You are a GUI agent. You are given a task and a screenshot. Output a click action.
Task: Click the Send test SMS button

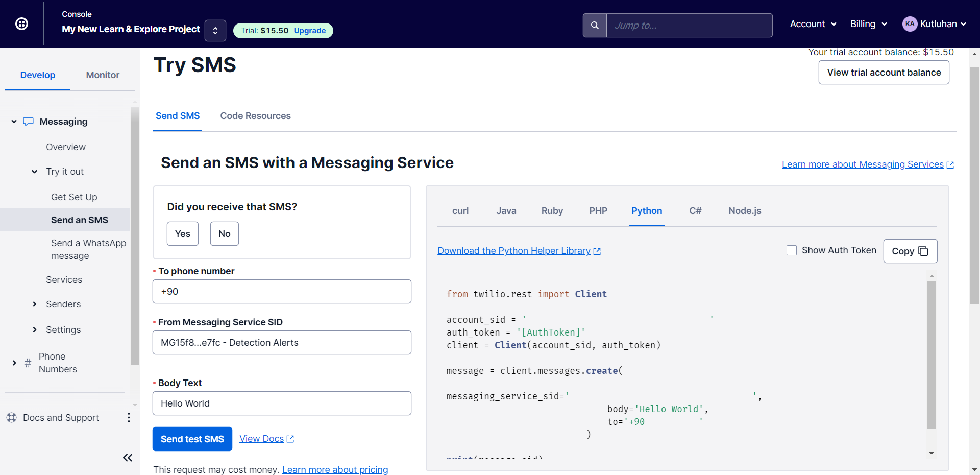[x=192, y=439]
